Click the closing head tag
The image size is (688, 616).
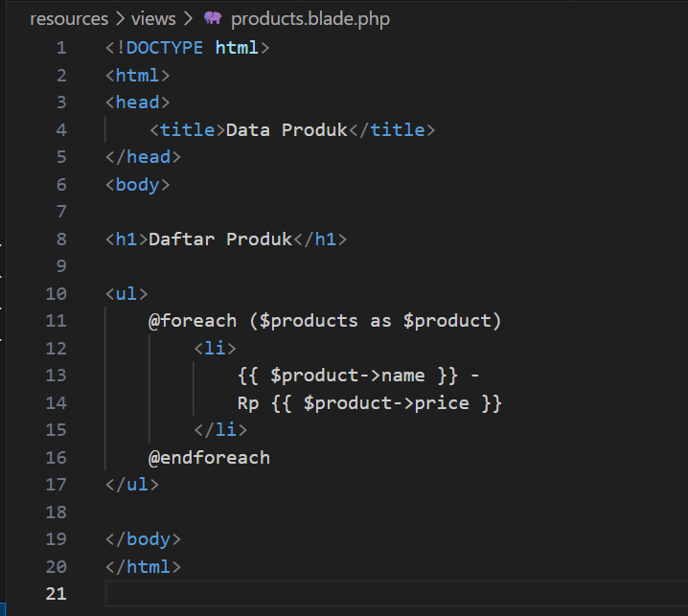143,157
